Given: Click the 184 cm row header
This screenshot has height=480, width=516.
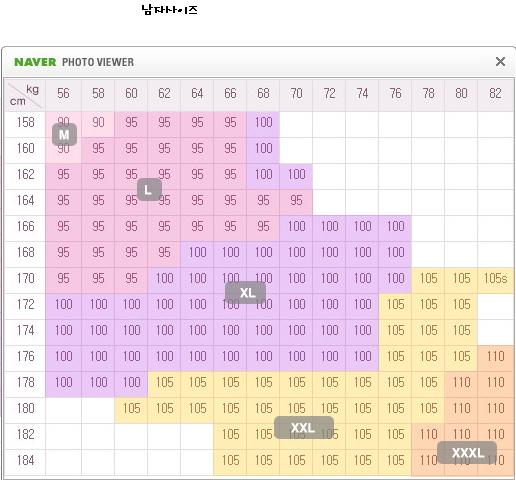Looking at the screenshot, I should pyautogui.click(x=25, y=460).
